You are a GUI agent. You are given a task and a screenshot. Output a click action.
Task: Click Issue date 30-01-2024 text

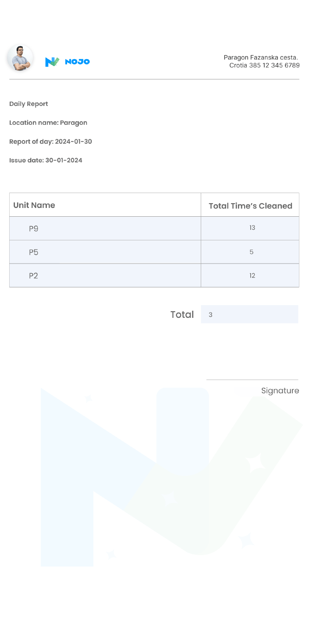pyautogui.click(x=46, y=160)
